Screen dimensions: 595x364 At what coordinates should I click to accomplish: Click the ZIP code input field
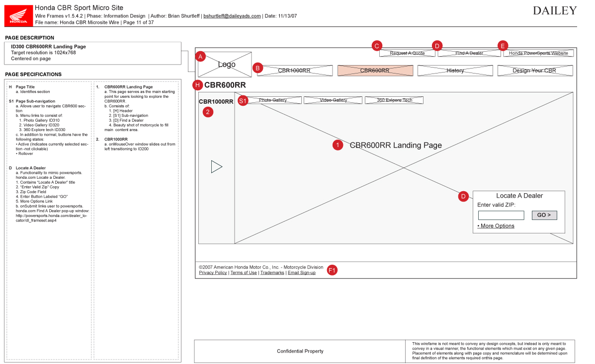501,216
